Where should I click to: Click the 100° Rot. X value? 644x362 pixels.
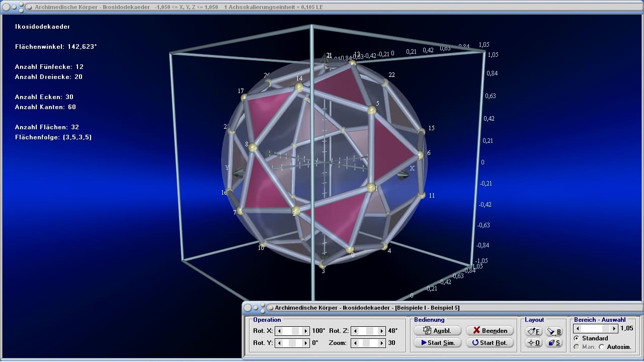[x=318, y=331]
